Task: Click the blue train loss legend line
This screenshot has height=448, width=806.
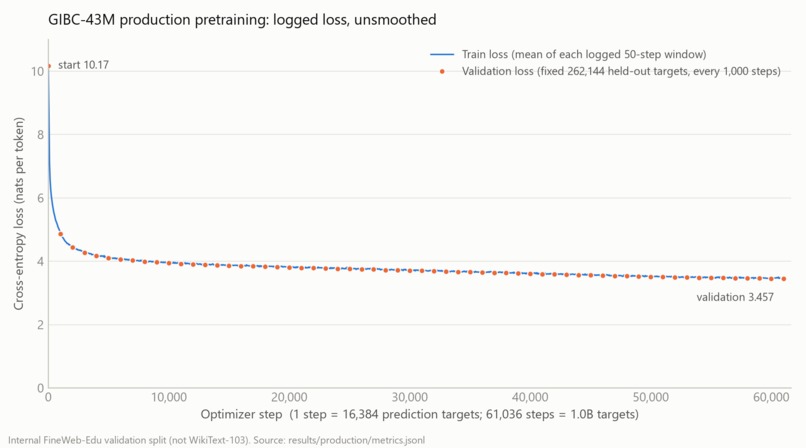Action: [x=442, y=54]
